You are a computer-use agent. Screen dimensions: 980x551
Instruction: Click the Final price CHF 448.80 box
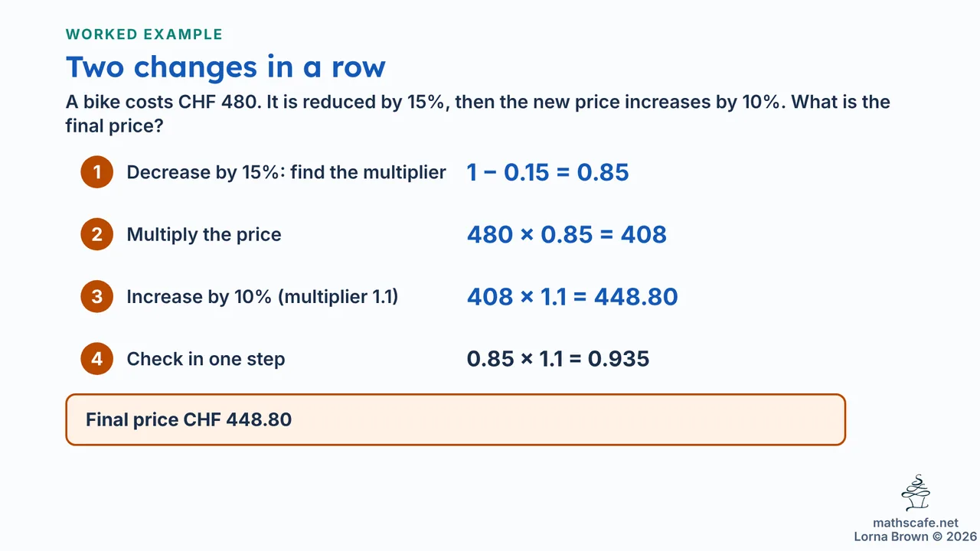click(456, 419)
